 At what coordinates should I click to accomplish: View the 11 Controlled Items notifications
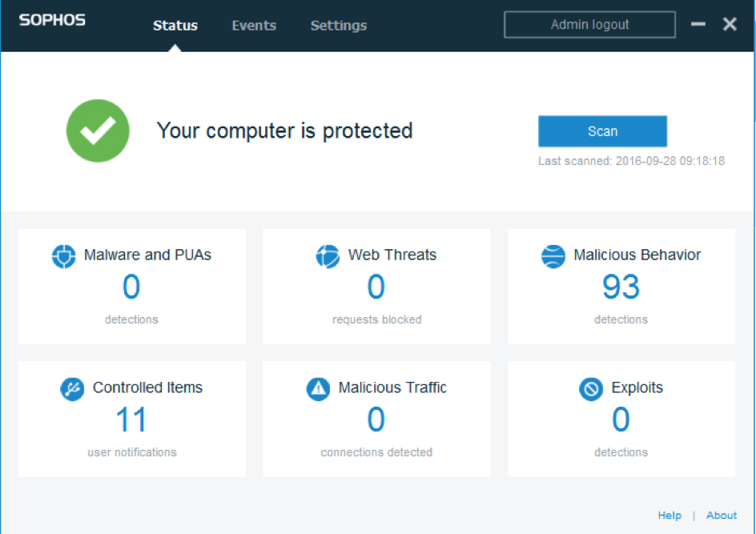(131, 420)
